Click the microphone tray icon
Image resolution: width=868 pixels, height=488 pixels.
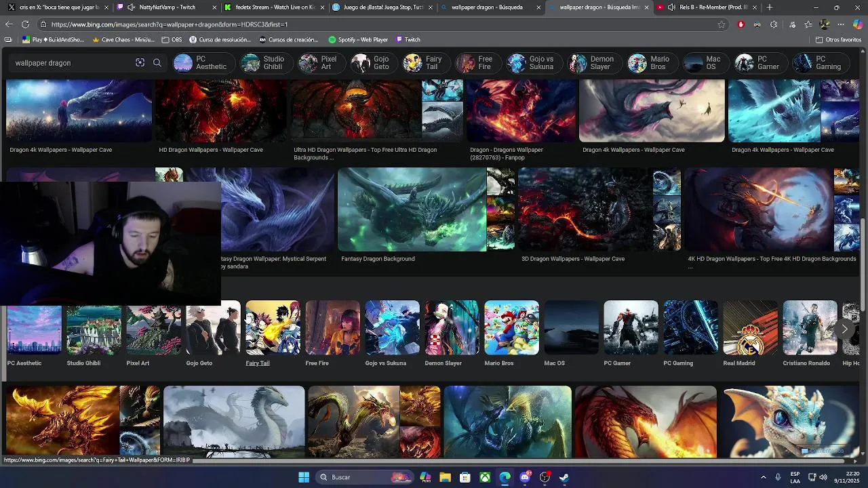[778, 477]
